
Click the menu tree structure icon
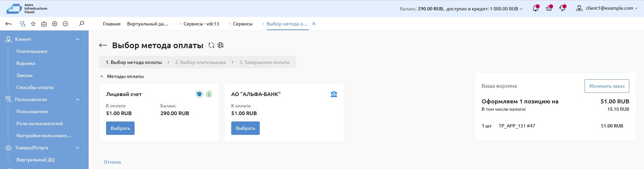(x=22, y=24)
